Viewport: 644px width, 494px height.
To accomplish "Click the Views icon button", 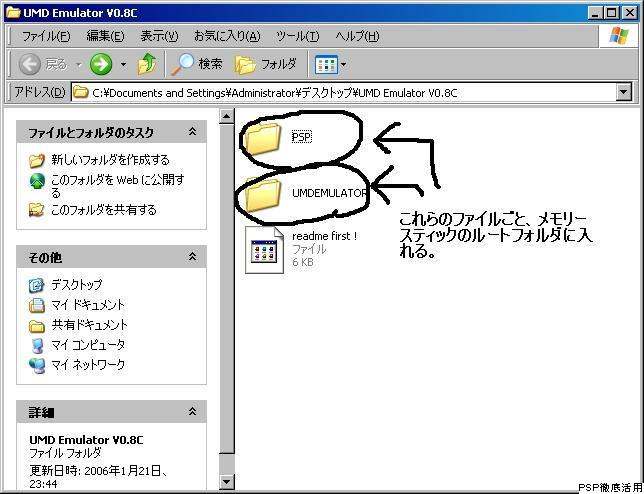I will tap(326, 64).
